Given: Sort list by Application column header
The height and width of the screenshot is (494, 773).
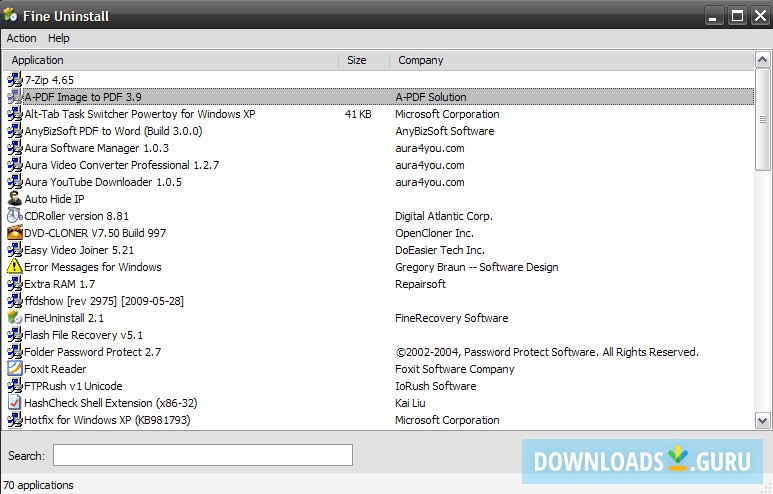Looking at the screenshot, I should point(171,60).
